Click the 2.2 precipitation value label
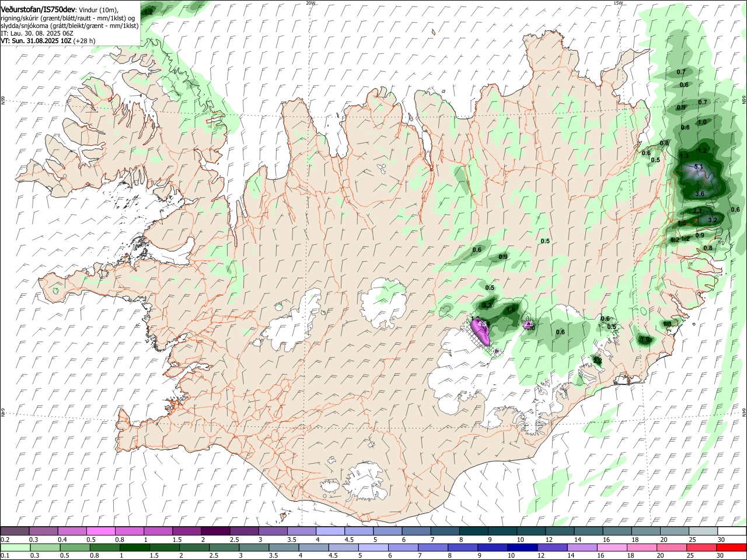Viewport: 747px width, 560px height. click(x=598, y=360)
